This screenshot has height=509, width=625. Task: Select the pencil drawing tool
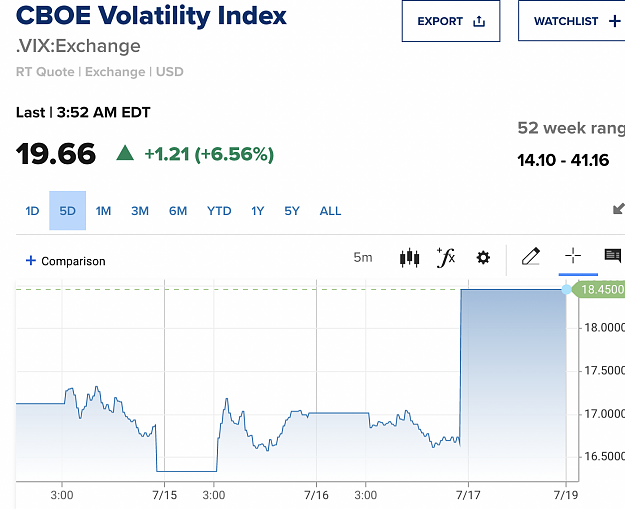point(531,256)
